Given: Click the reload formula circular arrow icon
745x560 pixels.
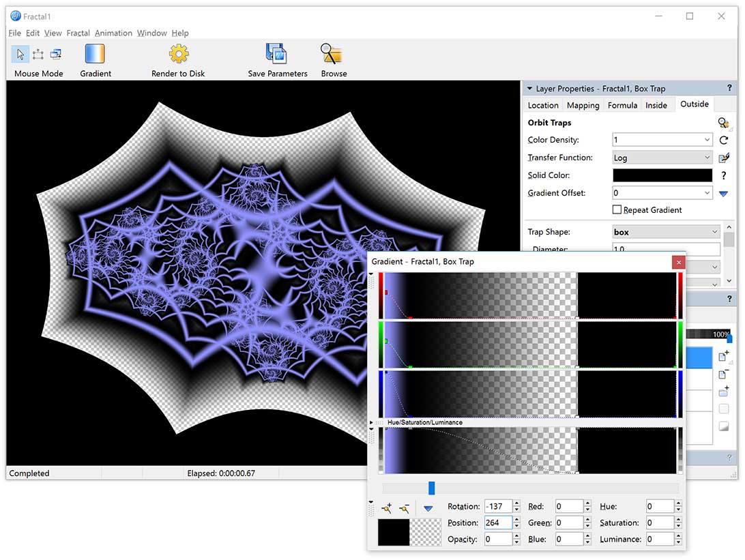Looking at the screenshot, I should [723, 140].
